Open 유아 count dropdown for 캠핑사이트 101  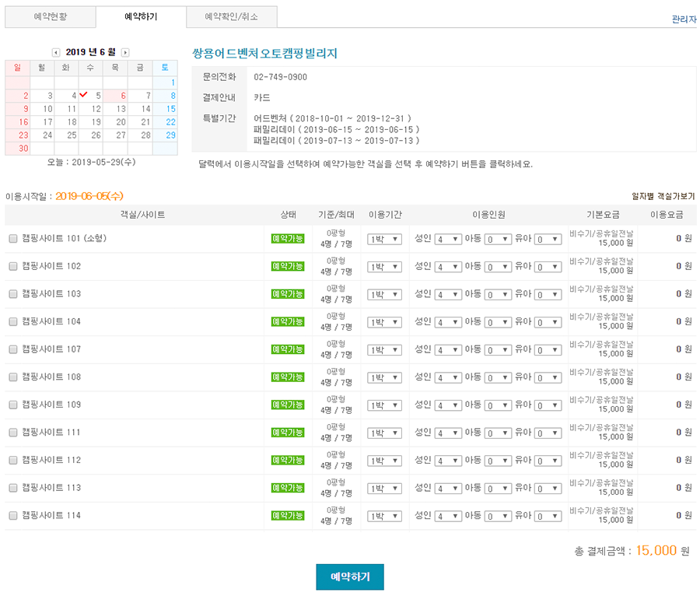pos(548,240)
